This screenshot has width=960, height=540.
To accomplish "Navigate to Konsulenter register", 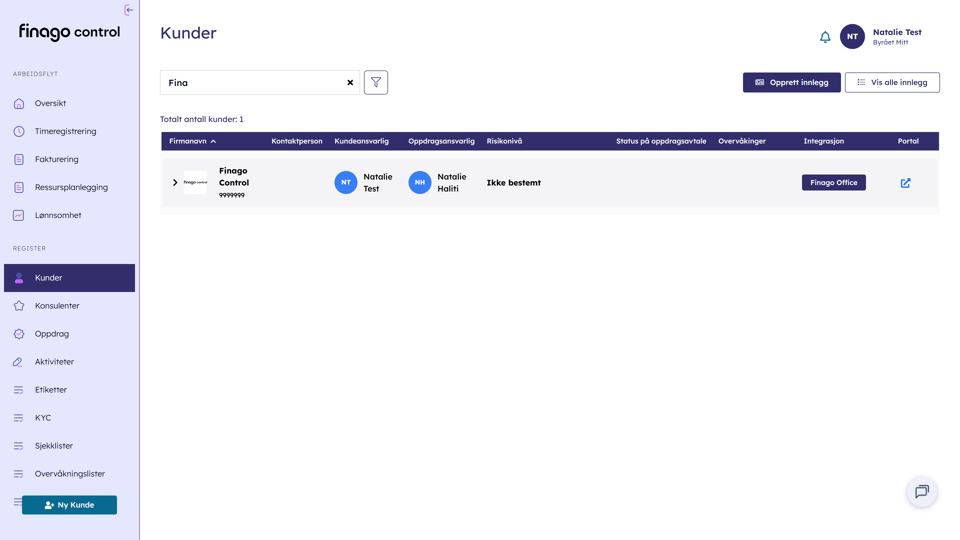I will pyautogui.click(x=57, y=306).
